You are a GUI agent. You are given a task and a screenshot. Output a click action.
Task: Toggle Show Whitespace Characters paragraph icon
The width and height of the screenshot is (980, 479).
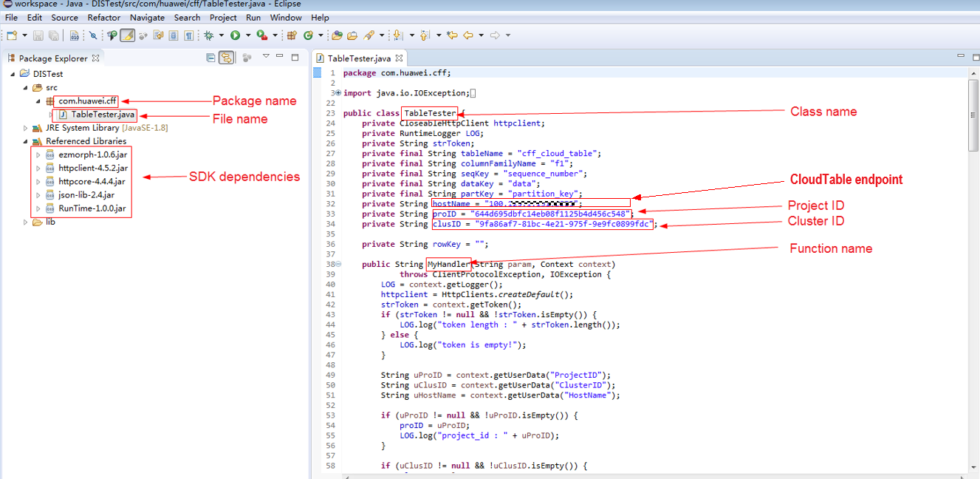click(189, 35)
